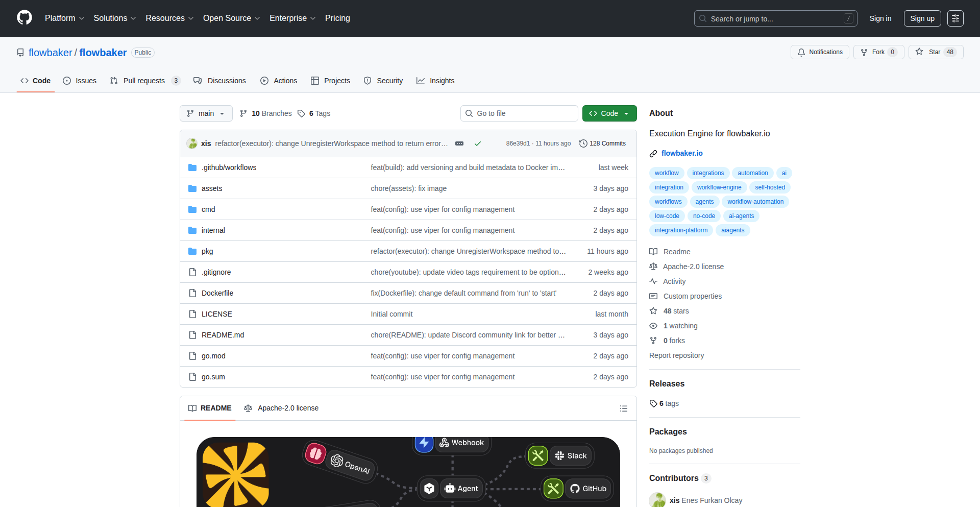Image resolution: width=980 pixels, height=507 pixels.
Task: Click the LICENSE file icon
Action: coord(192,314)
